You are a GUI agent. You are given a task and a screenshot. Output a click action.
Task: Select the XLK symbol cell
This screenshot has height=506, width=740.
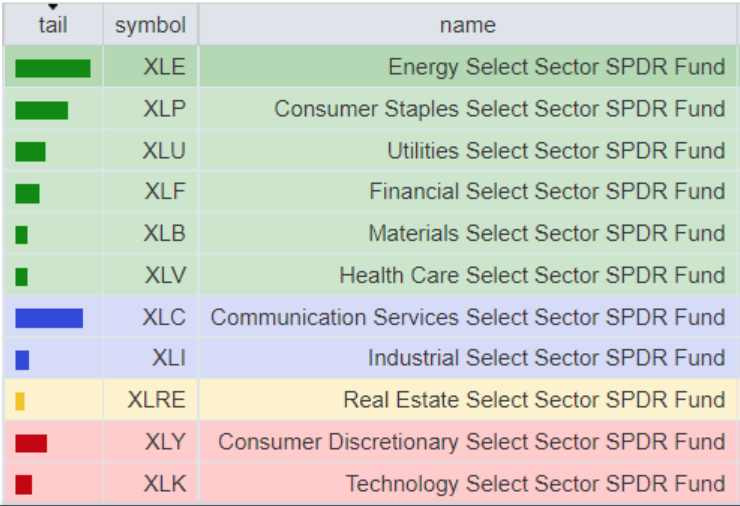164,484
